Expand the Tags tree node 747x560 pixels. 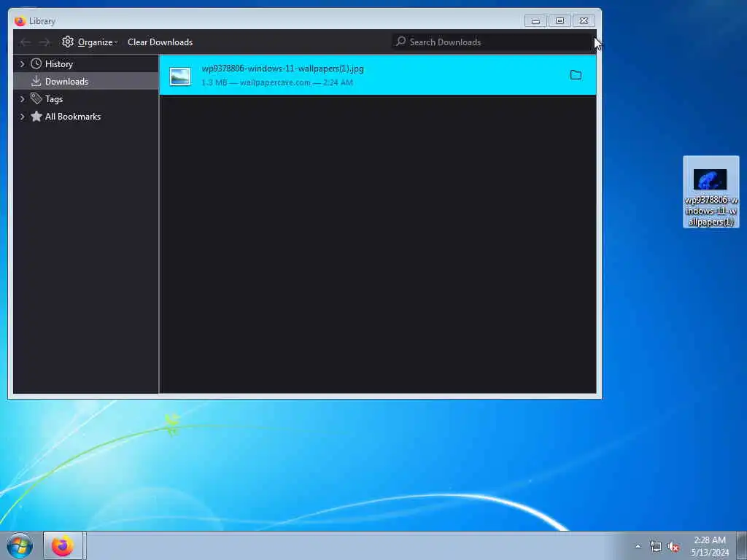click(x=22, y=99)
